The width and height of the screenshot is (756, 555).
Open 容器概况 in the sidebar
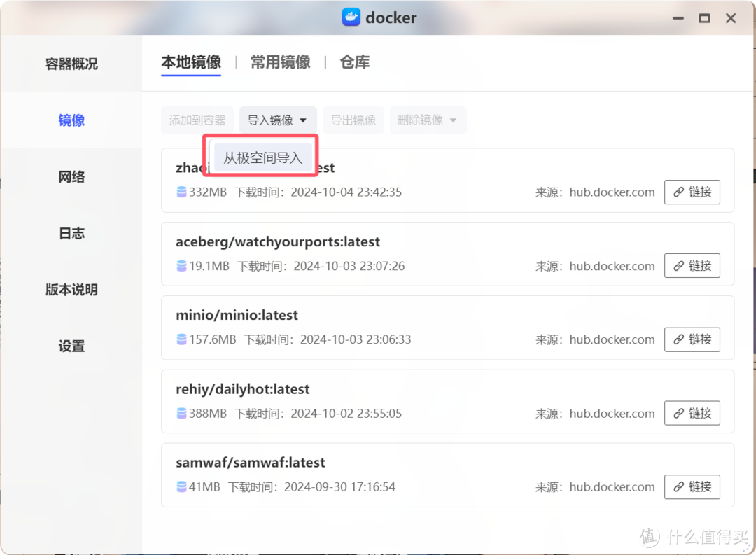(71, 63)
